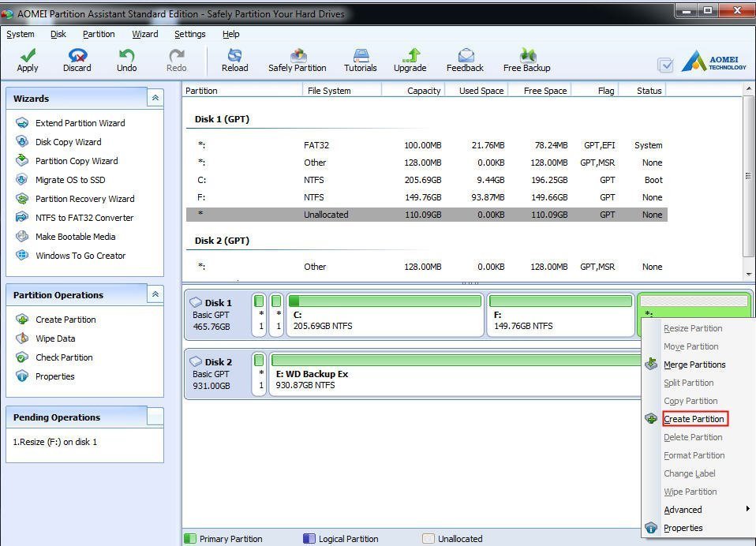This screenshot has width=756, height=546.
Task: Select the Unallocated 110.09GB row
Action: tap(426, 215)
